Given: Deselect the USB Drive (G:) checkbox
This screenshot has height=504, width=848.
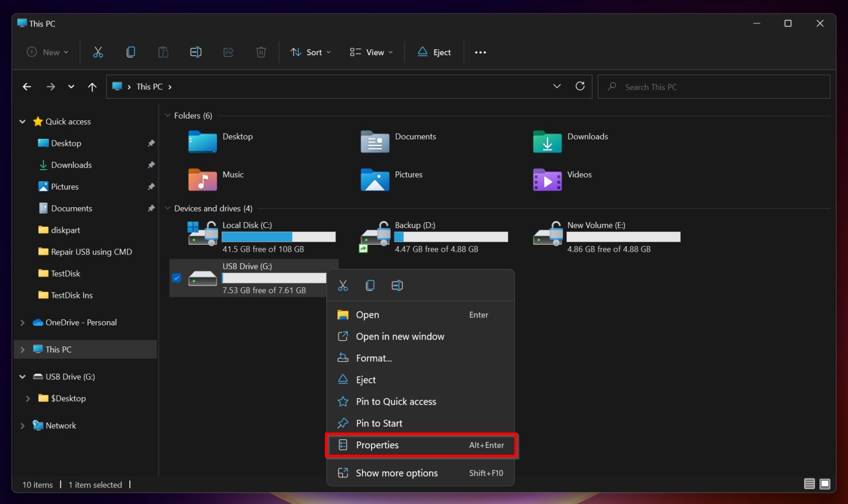Looking at the screenshot, I should (176, 278).
